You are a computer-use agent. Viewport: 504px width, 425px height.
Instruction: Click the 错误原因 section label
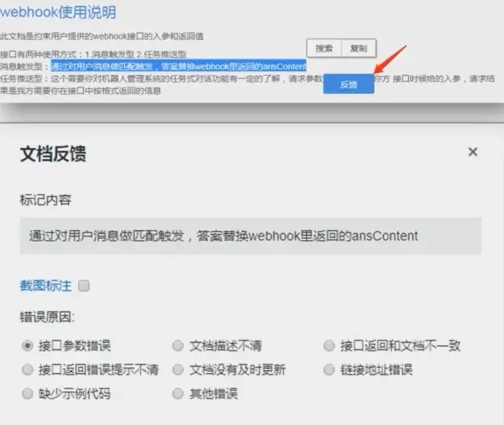(47, 319)
